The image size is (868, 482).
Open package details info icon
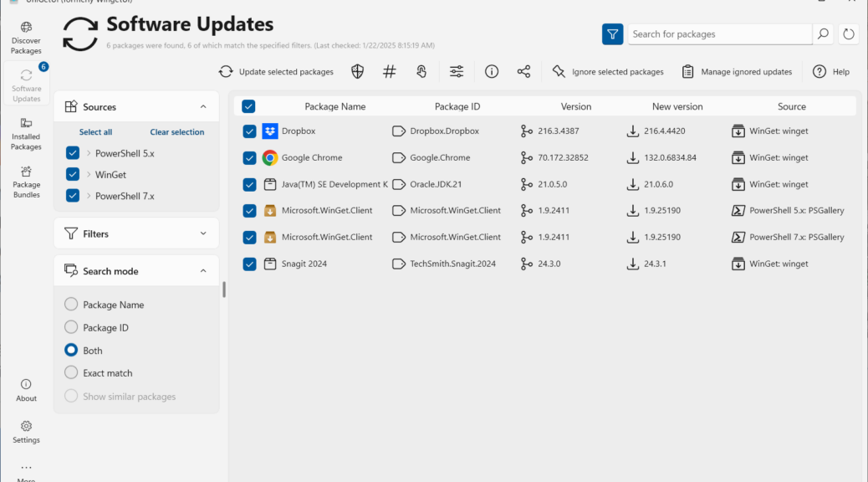[492, 71]
